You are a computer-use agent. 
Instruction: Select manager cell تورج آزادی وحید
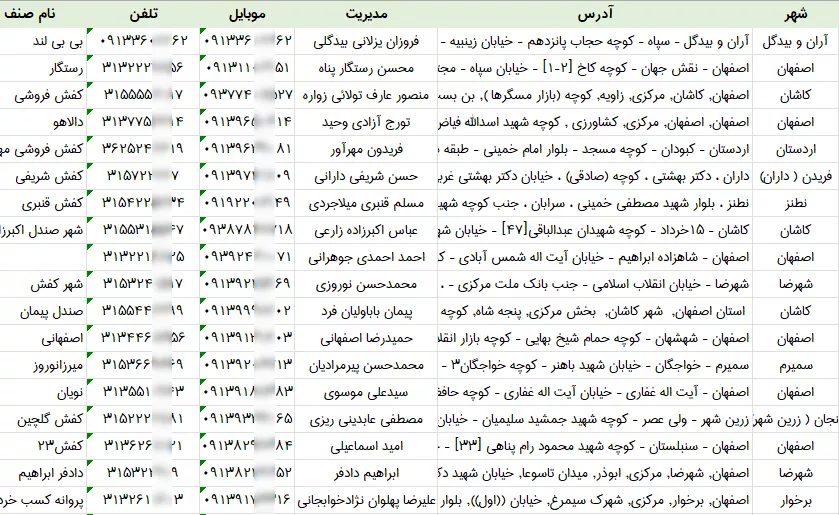[x=366, y=123]
